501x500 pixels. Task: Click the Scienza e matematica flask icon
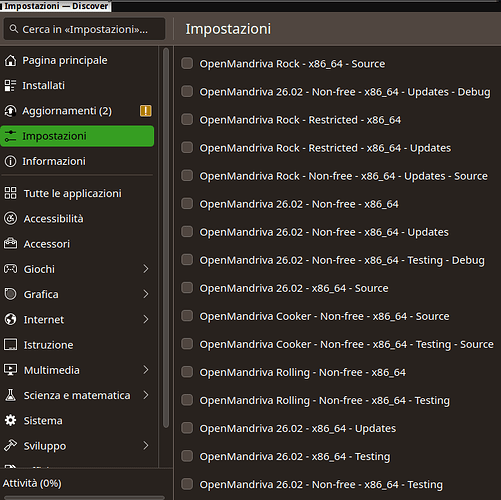point(10,395)
